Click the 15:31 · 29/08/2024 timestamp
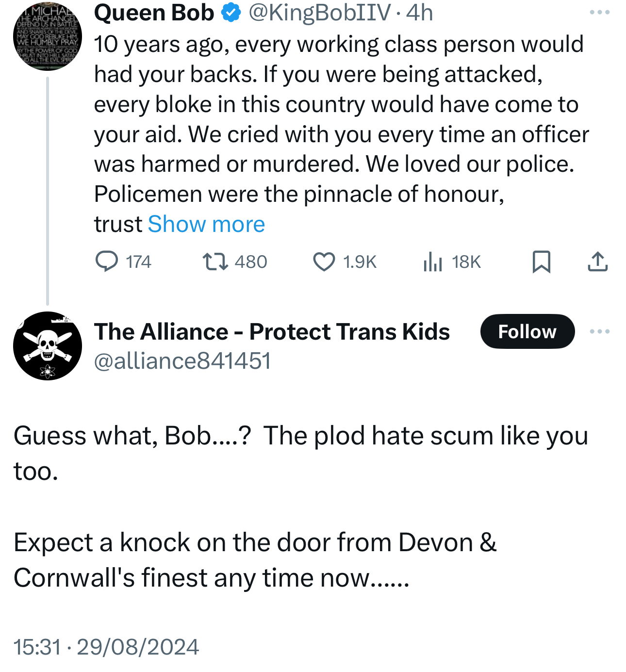This screenshot has height=672, width=626. pyautogui.click(x=106, y=647)
